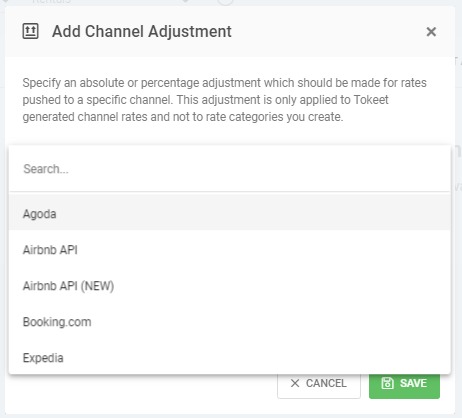Viewport: 462px width, 418px height.
Task: Click the Add Channel Adjustment title text
Action: [x=142, y=32]
